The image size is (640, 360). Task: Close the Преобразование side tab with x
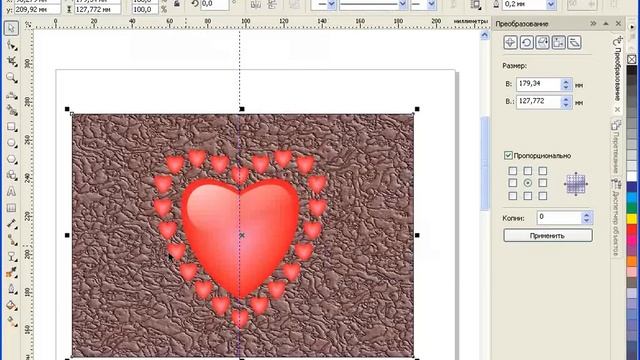[618, 109]
